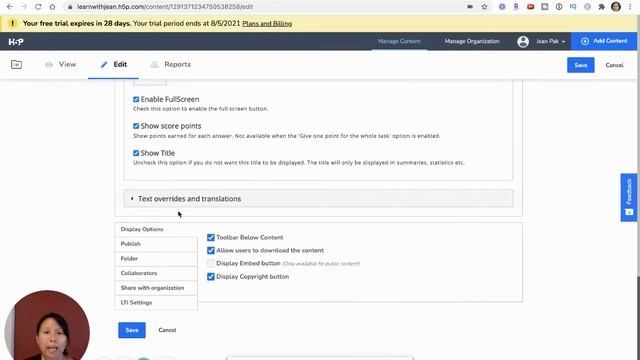Open the Plans and Billing link

(267, 24)
